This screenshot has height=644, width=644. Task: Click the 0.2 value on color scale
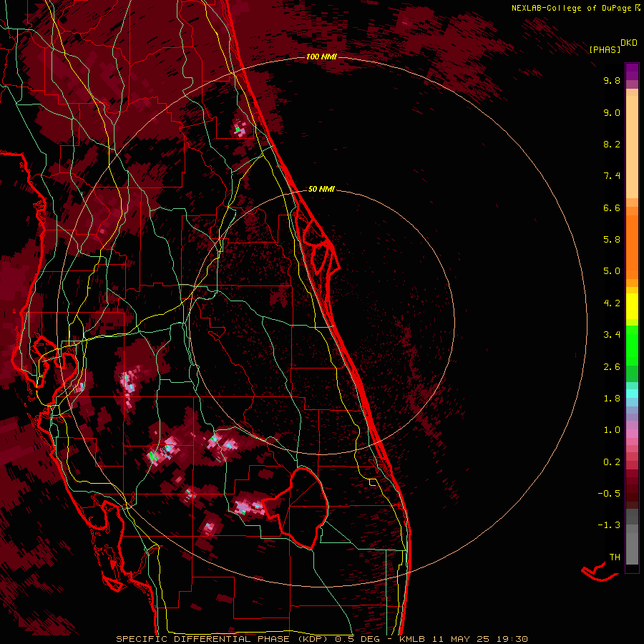(612, 462)
